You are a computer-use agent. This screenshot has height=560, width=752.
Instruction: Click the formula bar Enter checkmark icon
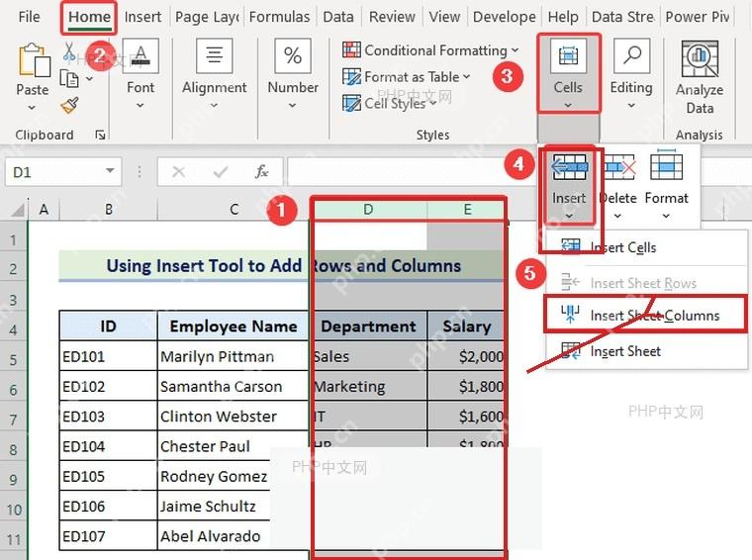(221, 171)
